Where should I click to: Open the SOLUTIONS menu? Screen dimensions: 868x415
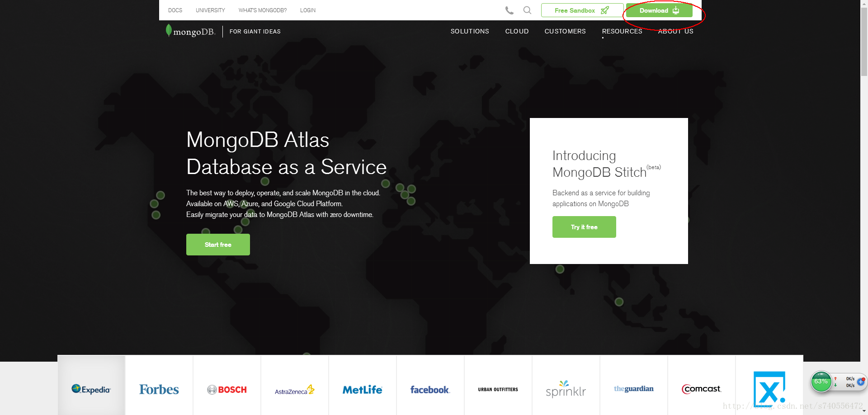click(x=470, y=31)
